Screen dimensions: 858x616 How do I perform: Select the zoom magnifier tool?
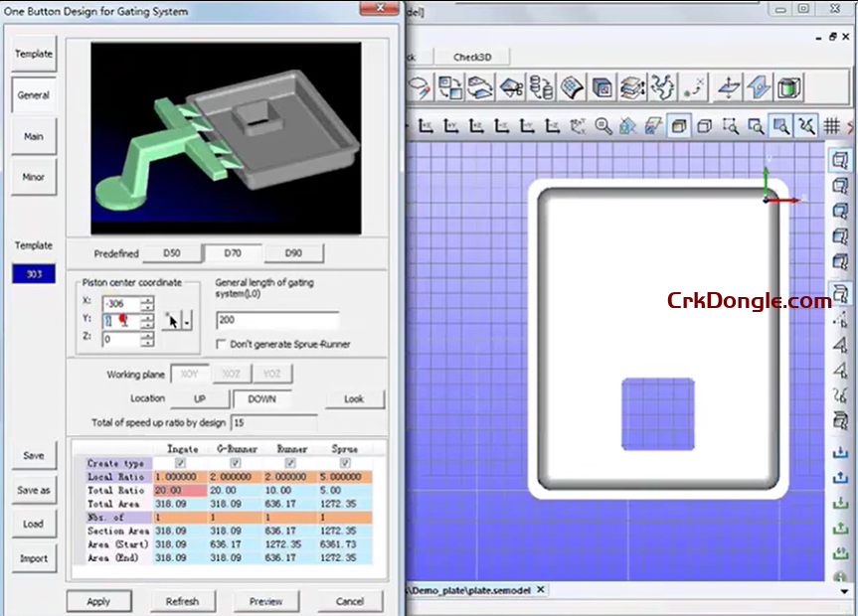(601, 126)
